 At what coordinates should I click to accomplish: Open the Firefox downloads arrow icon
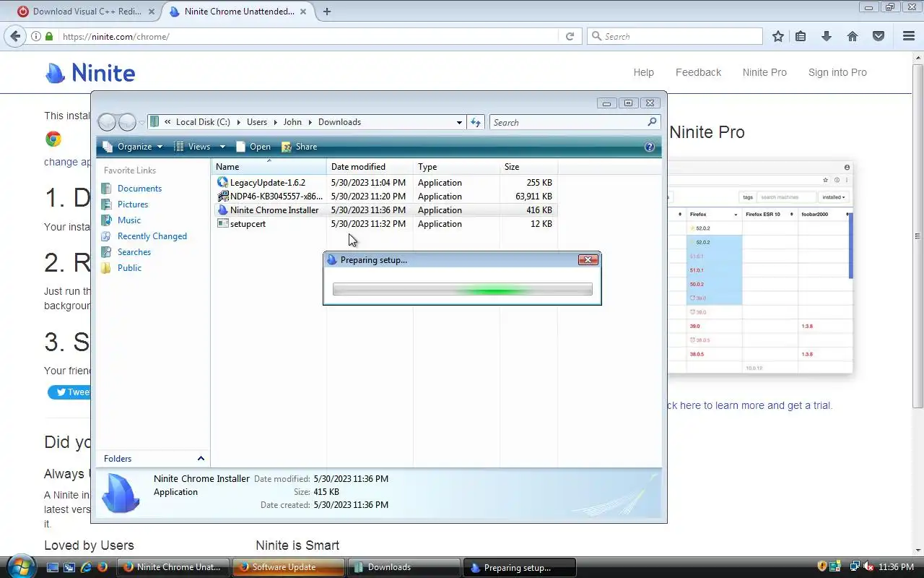pyautogui.click(x=827, y=36)
